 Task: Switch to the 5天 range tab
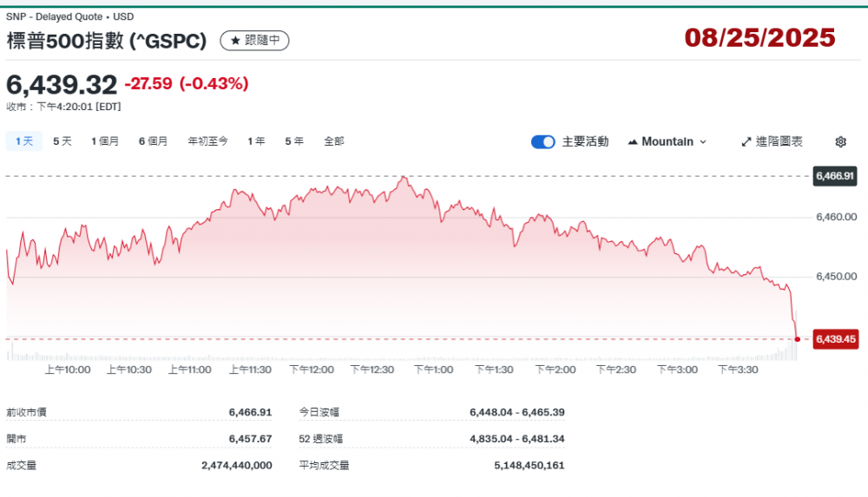[62, 141]
